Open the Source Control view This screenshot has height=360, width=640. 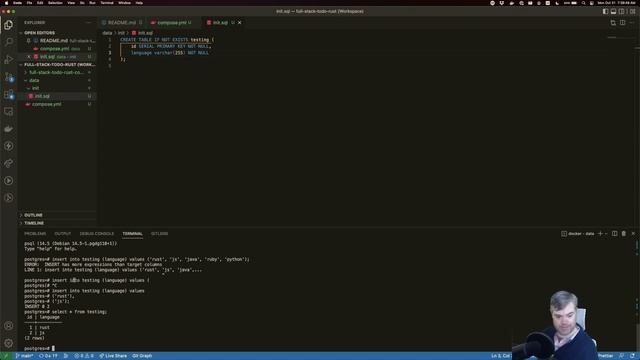tap(9, 77)
